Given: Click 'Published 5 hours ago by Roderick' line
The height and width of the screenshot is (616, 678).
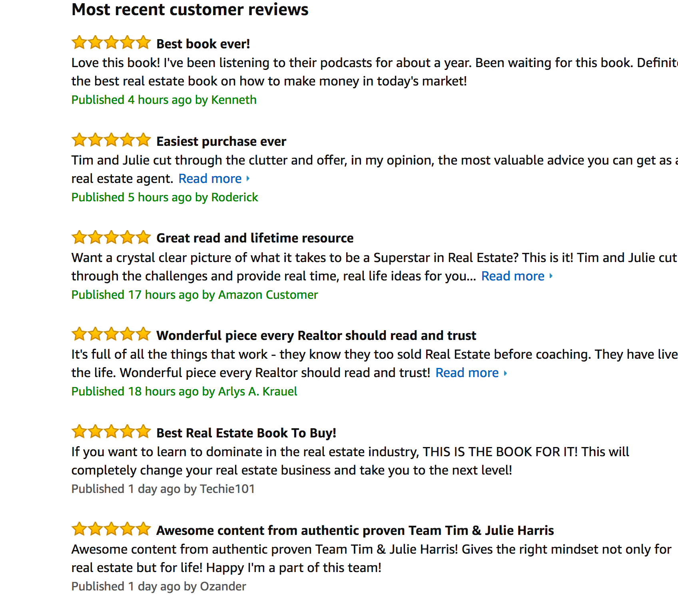Looking at the screenshot, I should coord(165,197).
